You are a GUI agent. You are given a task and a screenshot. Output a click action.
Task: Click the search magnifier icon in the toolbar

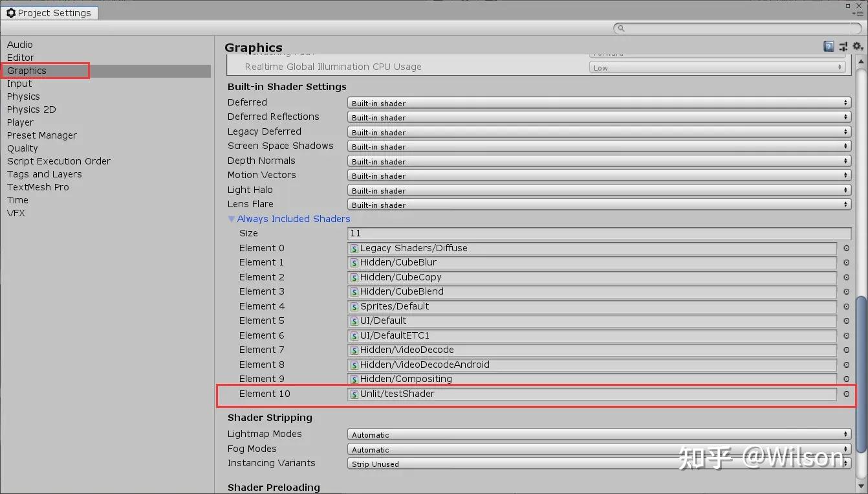(x=622, y=28)
